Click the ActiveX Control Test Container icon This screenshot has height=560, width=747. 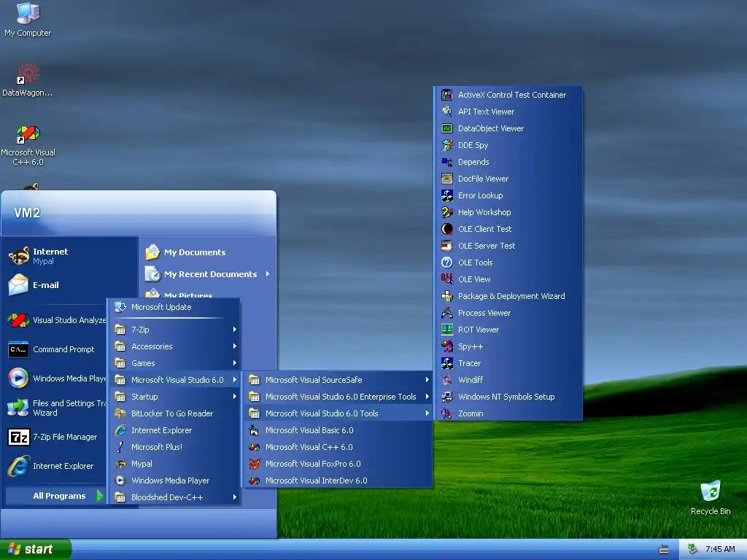click(x=447, y=95)
